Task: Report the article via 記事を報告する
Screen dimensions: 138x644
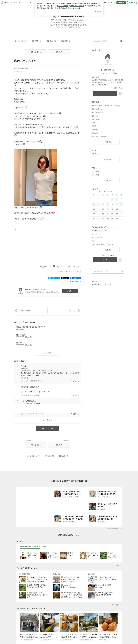Action: click(x=75, y=282)
